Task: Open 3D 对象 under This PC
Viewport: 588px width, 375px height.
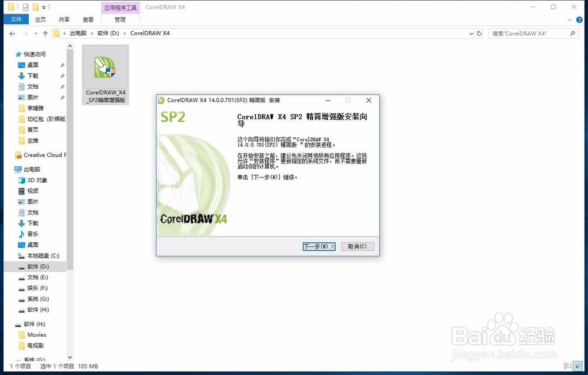Action: click(x=37, y=180)
